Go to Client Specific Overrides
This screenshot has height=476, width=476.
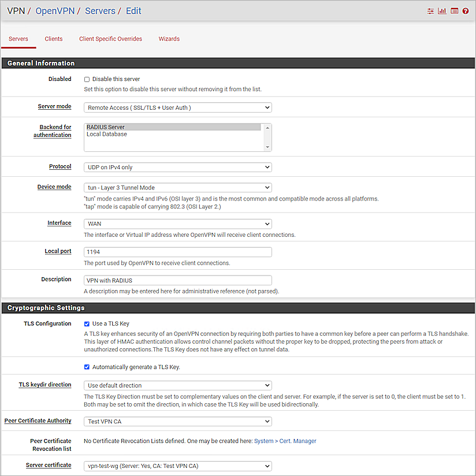(x=110, y=39)
